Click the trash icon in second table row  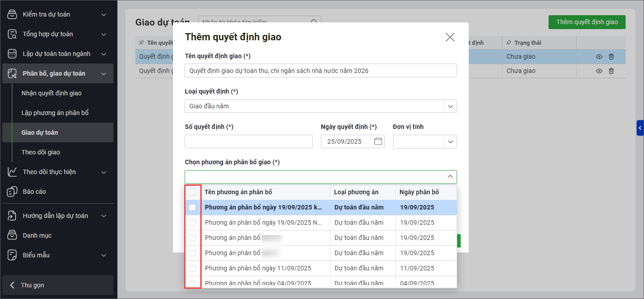click(611, 71)
